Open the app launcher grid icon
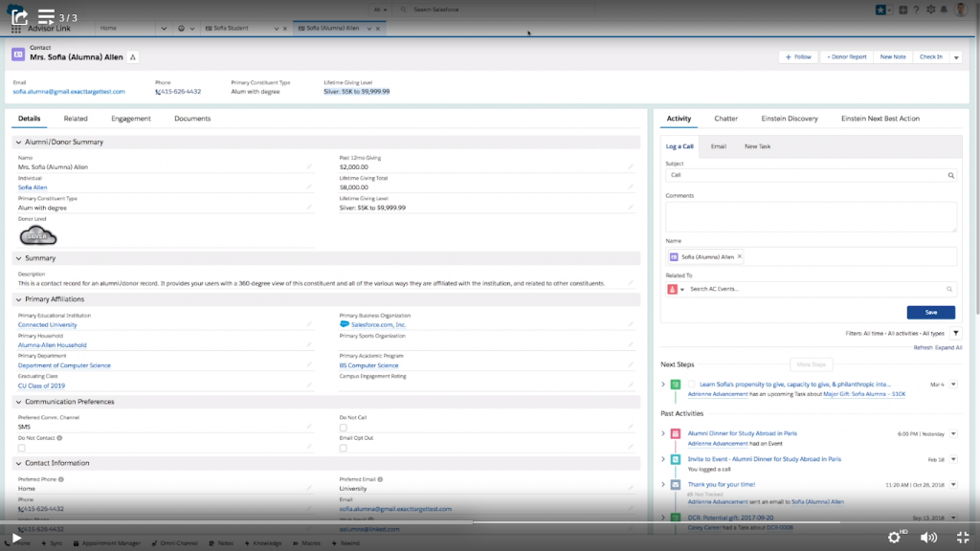The height and width of the screenshot is (551, 980). (15, 29)
